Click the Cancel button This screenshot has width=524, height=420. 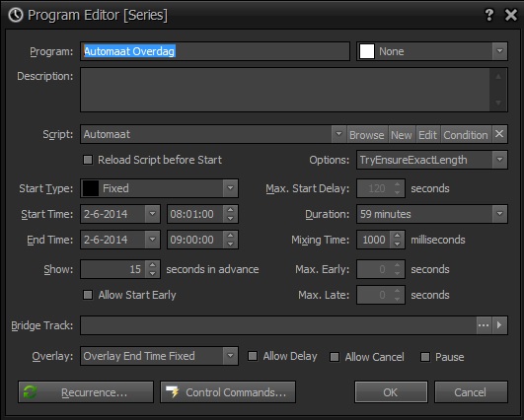471,392
